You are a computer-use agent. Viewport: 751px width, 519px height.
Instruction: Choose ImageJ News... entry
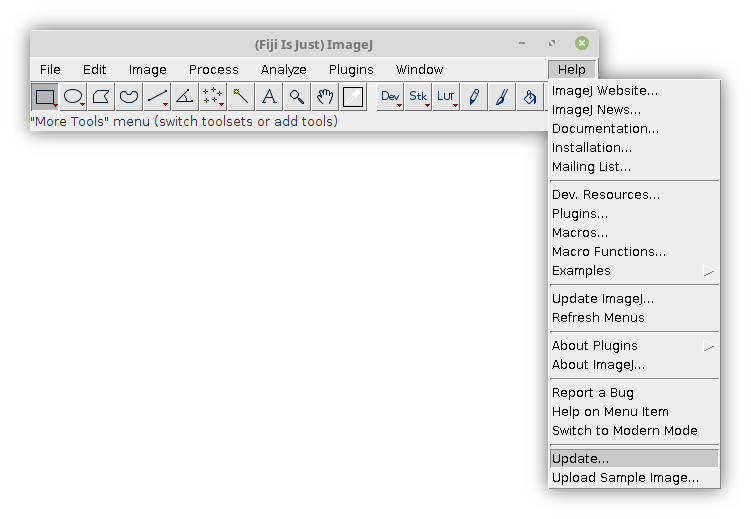coord(634,110)
